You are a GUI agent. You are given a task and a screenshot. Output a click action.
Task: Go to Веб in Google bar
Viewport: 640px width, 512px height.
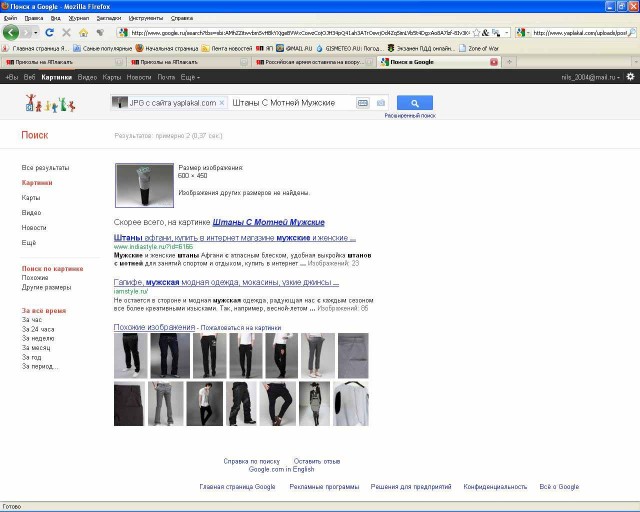point(29,77)
